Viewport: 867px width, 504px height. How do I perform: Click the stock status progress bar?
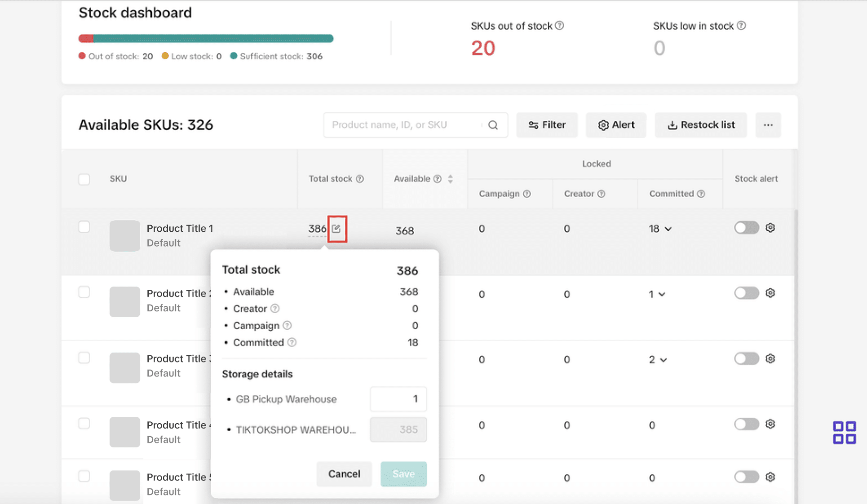pyautogui.click(x=206, y=39)
